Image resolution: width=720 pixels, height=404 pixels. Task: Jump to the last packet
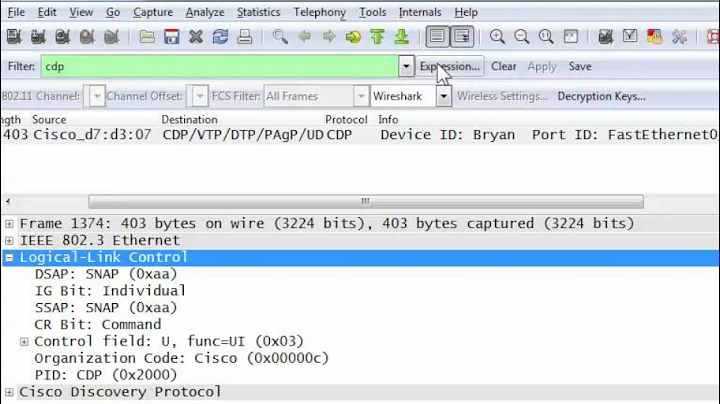pos(402,36)
